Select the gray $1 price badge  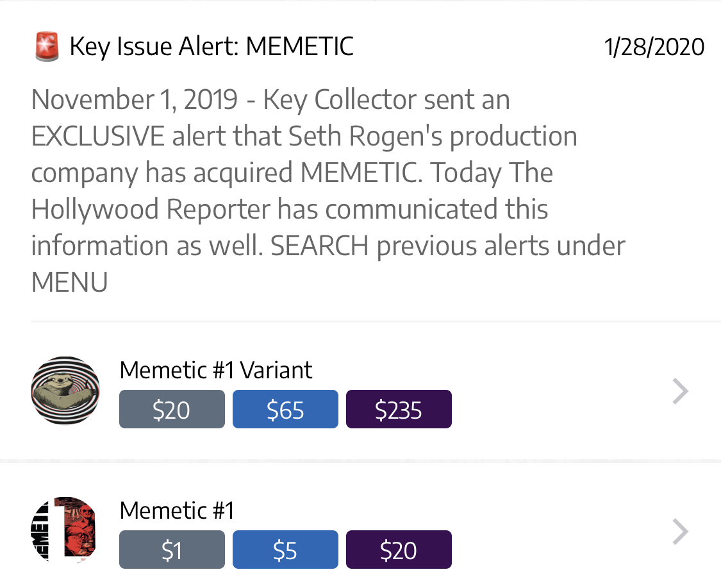[172, 550]
